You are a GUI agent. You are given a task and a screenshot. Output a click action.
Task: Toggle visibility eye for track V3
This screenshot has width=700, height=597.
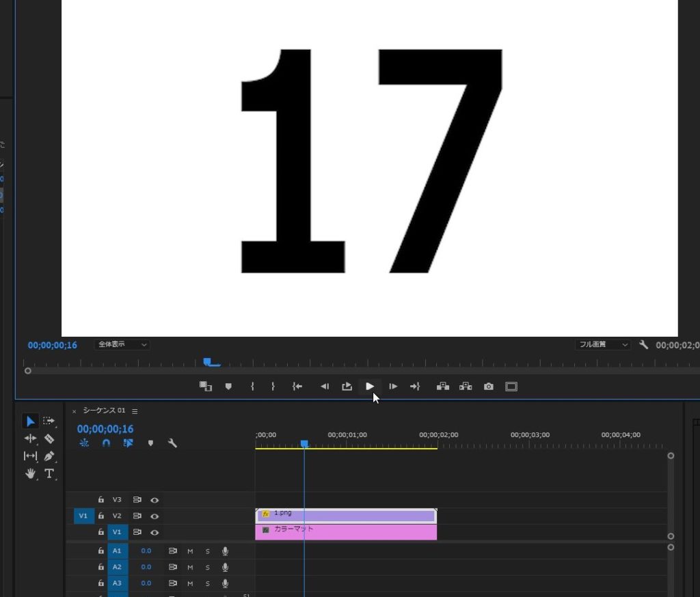(154, 500)
